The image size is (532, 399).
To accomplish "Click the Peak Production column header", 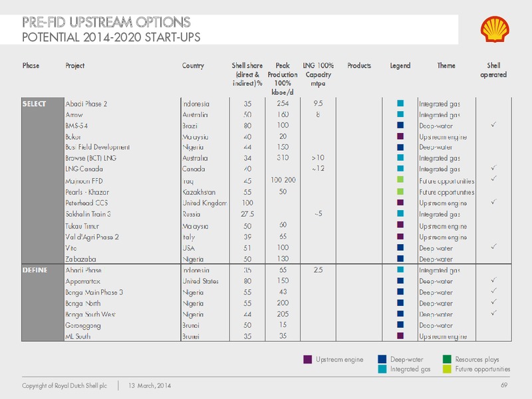I will (x=282, y=78).
